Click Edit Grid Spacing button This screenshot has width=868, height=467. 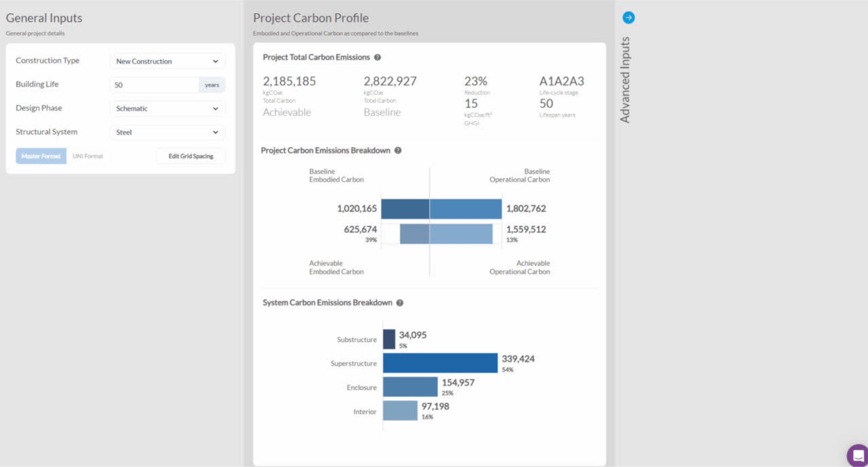coord(191,156)
